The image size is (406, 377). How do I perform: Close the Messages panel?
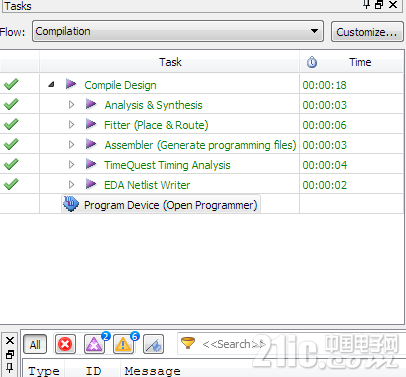pyautogui.click(x=10, y=340)
